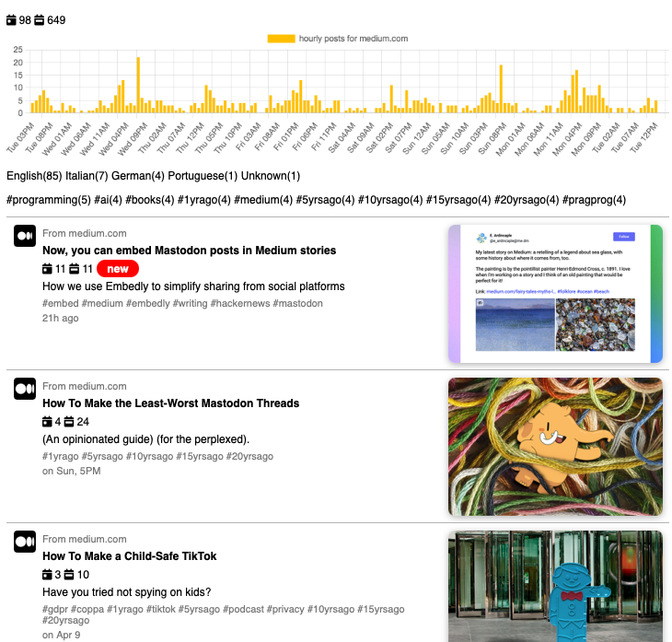The image size is (672, 642).
Task: Click 'From medium.com' above the embed story
Action: 85,234
